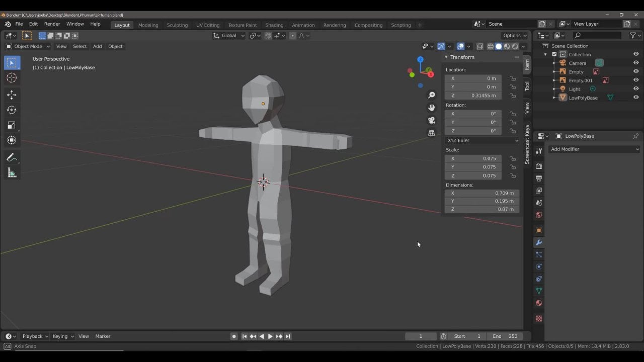Select the Measure ruler tool
The height and width of the screenshot is (362, 644).
12,173
